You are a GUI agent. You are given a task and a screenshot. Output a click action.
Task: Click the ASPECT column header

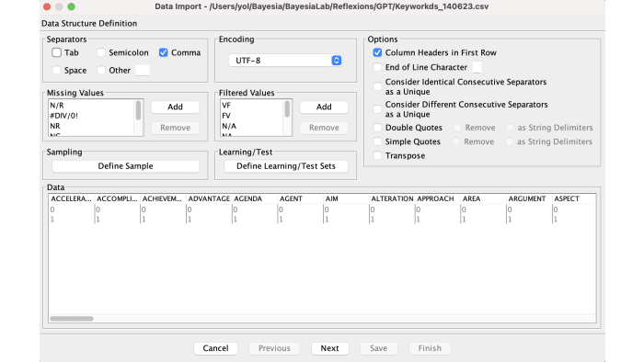tap(574, 198)
